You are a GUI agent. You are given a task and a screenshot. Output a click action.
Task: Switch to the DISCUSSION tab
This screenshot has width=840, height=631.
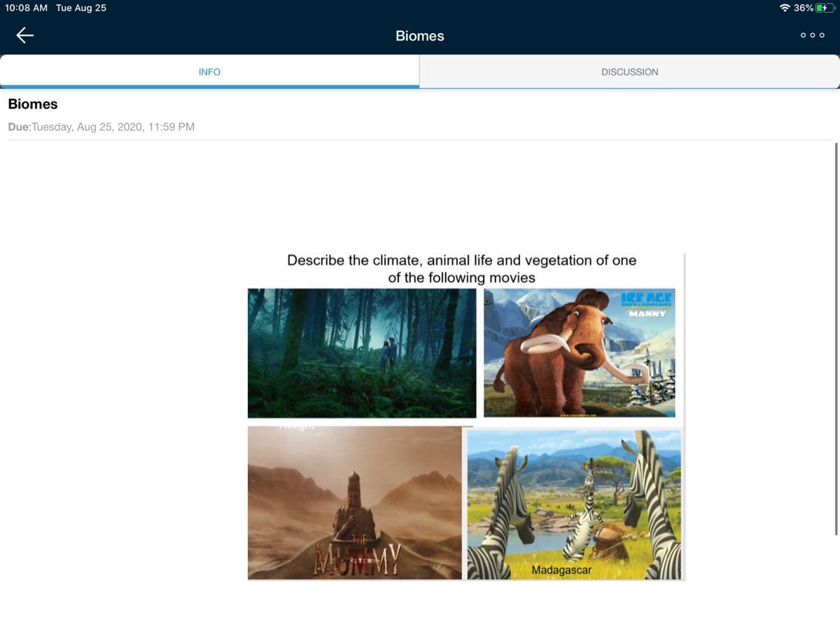(x=629, y=71)
